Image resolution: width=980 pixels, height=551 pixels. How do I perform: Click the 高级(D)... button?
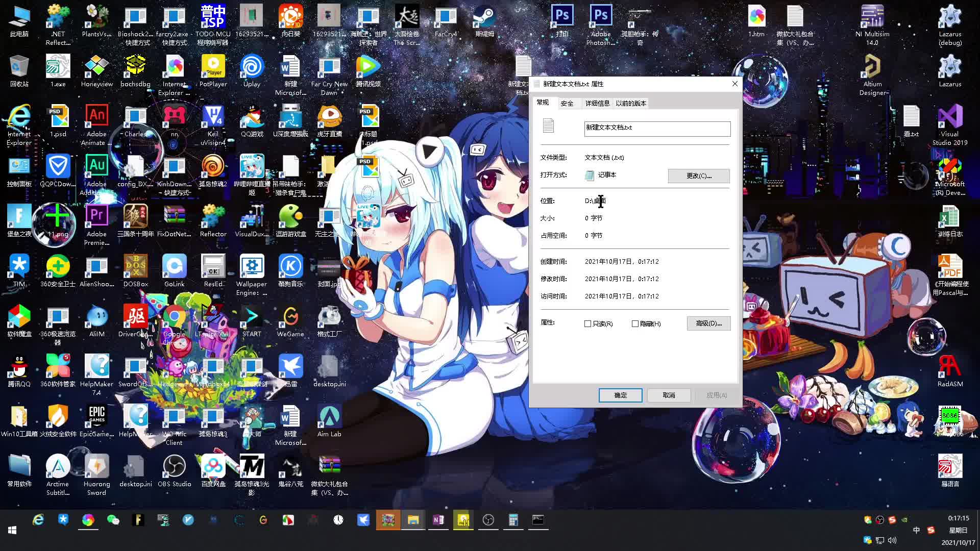708,323
